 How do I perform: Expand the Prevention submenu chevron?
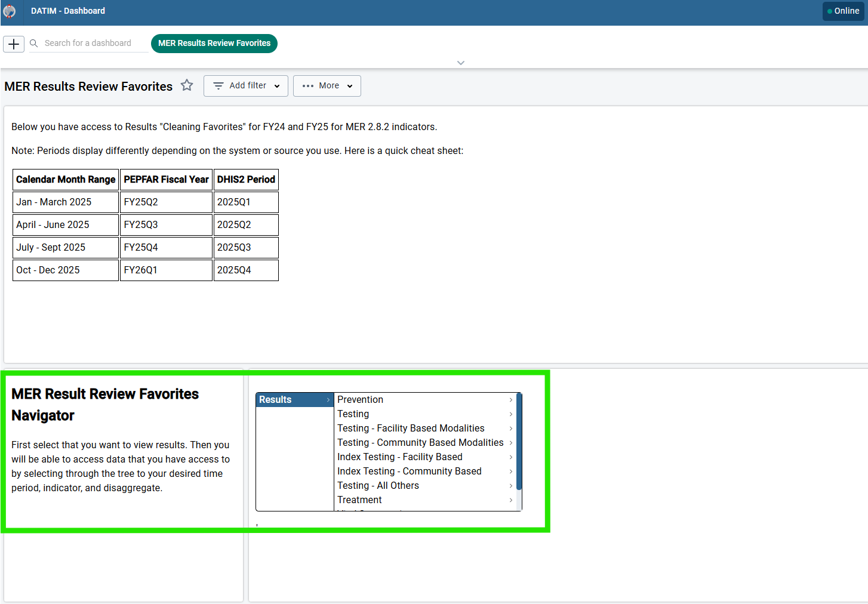[510, 399]
